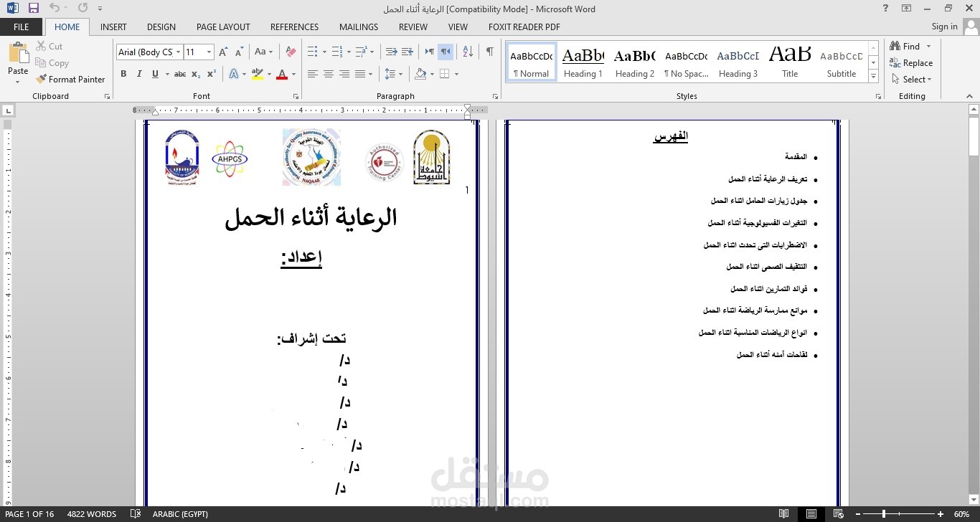Image resolution: width=980 pixels, height=522 pixels.
Task: Toggle Print Layout view in status bar
Action: click(x=811, y=514)
